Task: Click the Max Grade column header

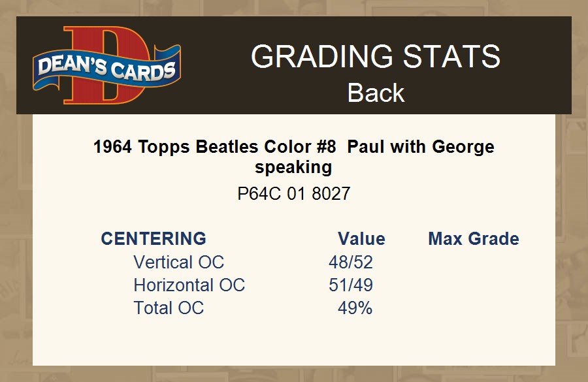Action: tap(474, 238)
